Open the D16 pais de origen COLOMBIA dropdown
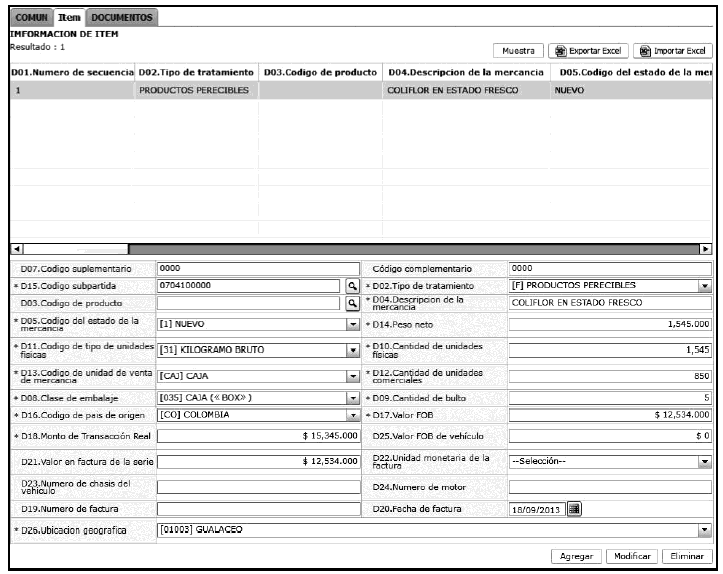This screenshot has width=723, height=574. click(353, 415)
